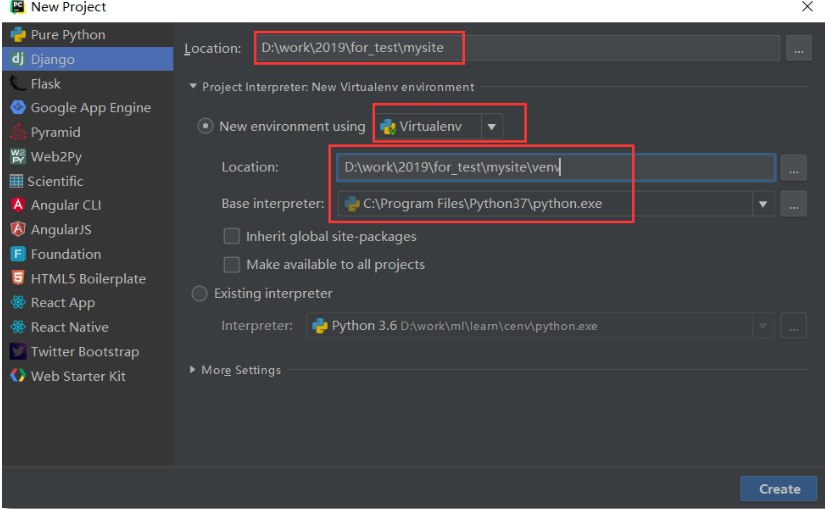Click the Foundation F icon
The image size is (825, 509).
pyautogui.click(x=18, y=254)
